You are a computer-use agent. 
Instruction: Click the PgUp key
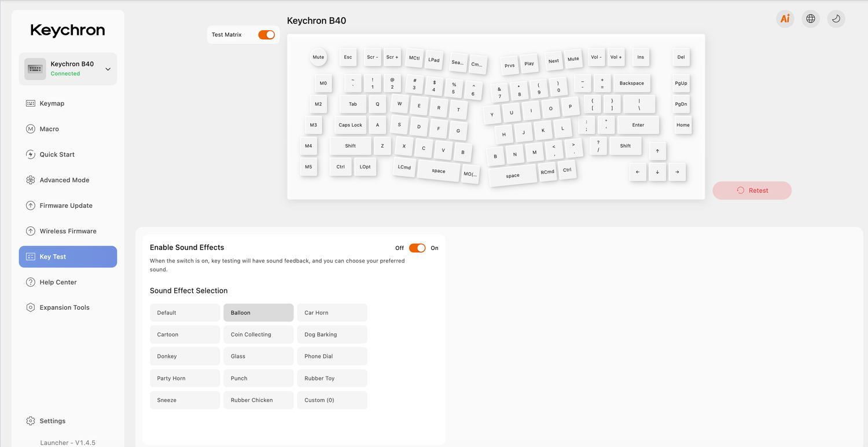(x=681, y=83)
